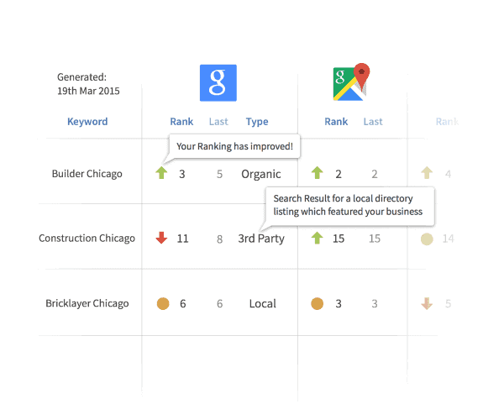
Task: Click orange dot for Bricklayer Chicago Google rank
Action: pyautogui.click(x=163, y=303)
